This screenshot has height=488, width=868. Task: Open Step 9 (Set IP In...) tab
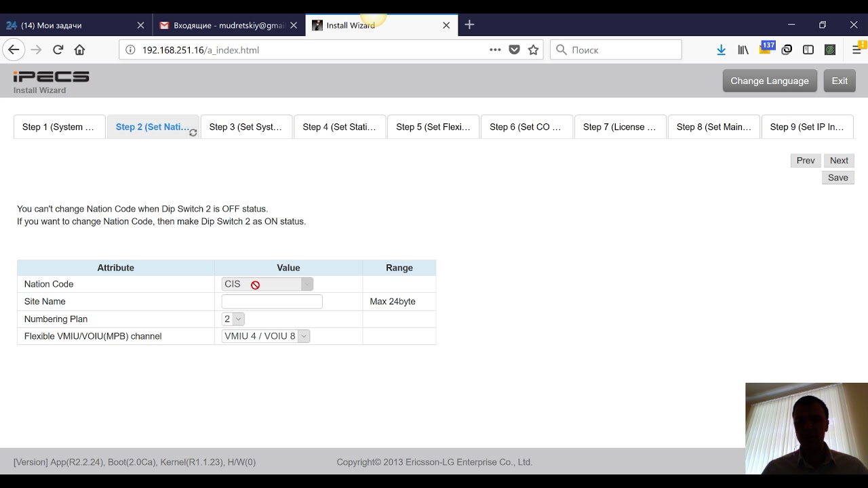tap(808, 127)
